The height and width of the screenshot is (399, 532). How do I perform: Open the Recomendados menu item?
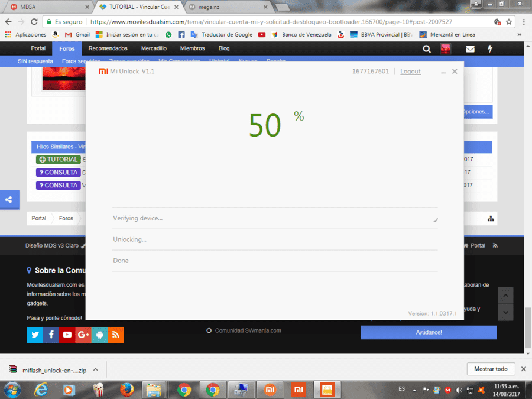point(108,48)
